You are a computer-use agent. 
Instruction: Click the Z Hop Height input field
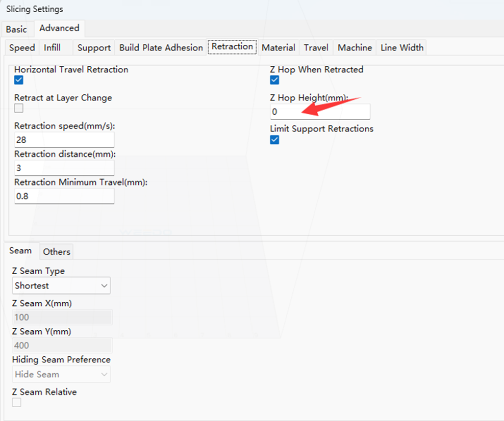320,112
